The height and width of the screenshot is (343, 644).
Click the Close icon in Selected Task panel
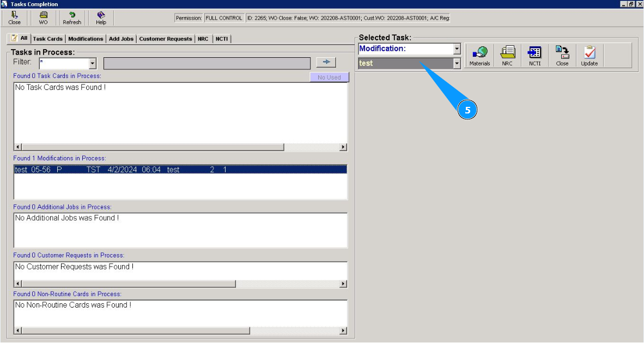[562, 56]
